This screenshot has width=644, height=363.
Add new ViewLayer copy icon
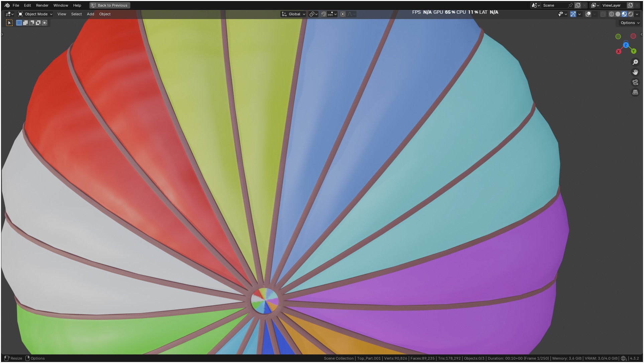(x=630, y=5)
